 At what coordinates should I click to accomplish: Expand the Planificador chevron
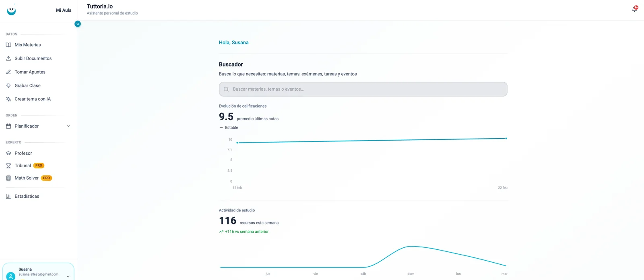click(x=68, y=126)
